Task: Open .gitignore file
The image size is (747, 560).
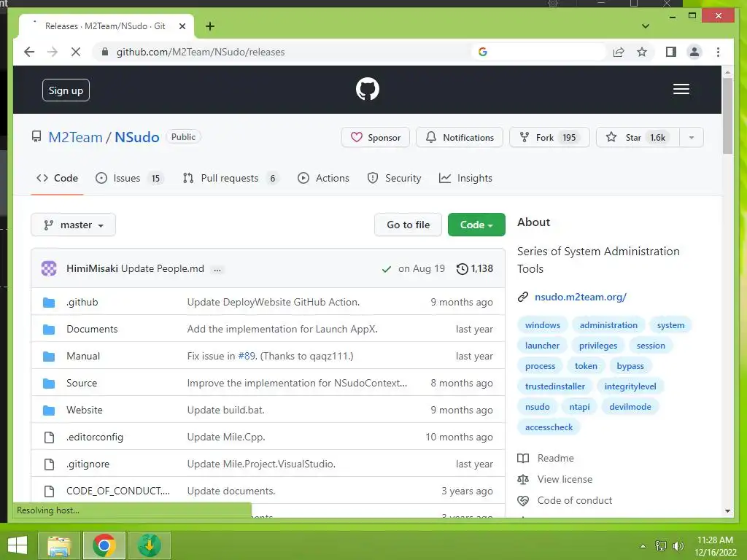Action: 88,464
